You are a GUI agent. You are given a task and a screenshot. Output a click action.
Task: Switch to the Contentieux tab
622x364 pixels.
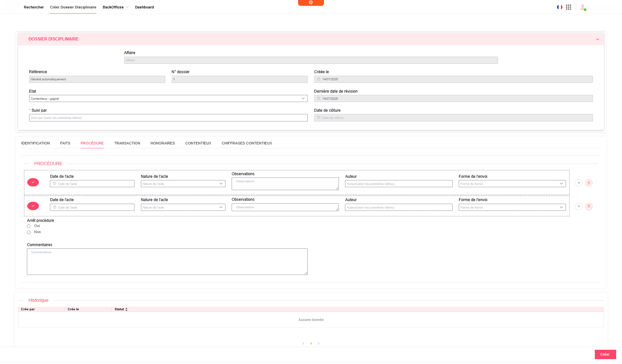click(x=198, y=143)
